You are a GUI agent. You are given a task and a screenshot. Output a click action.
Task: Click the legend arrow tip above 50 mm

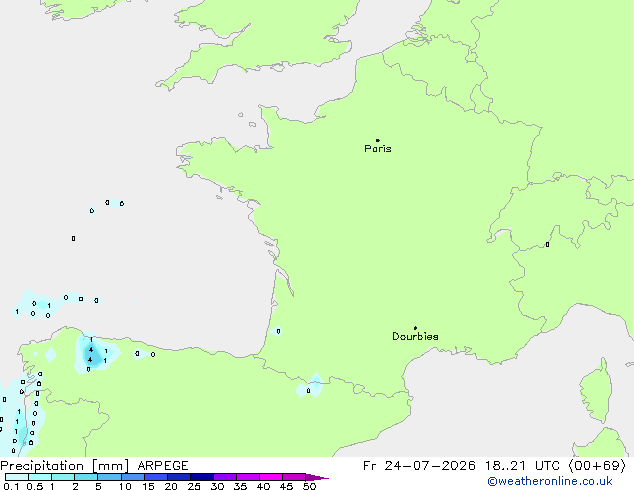coord(317,477)
